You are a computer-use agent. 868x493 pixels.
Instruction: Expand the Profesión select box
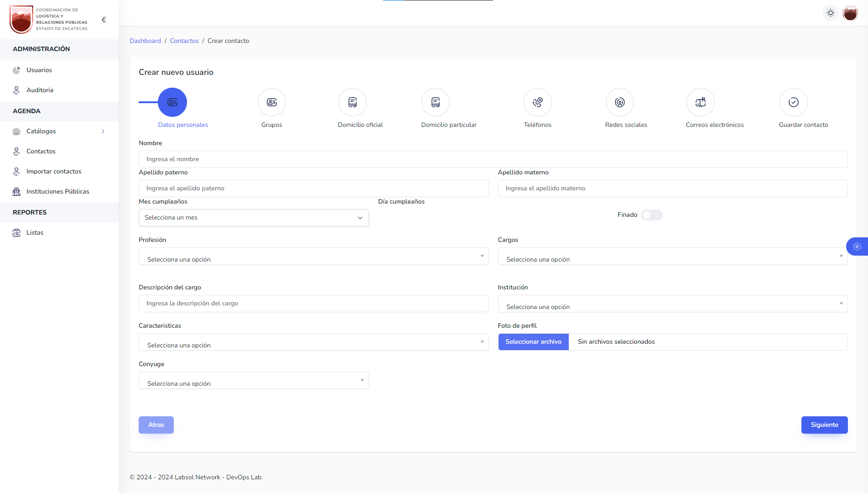click(313, 257)
